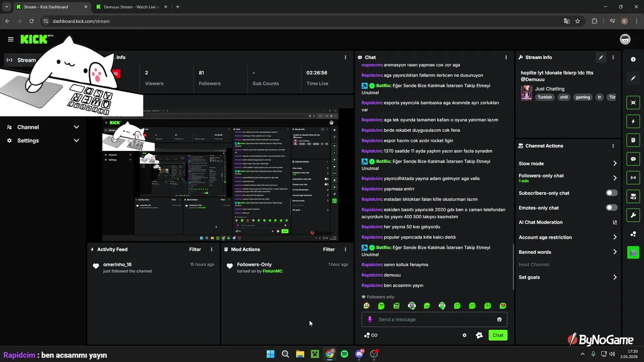Click the stream preview video
644x362 pixels.
(x=220, y=175)
